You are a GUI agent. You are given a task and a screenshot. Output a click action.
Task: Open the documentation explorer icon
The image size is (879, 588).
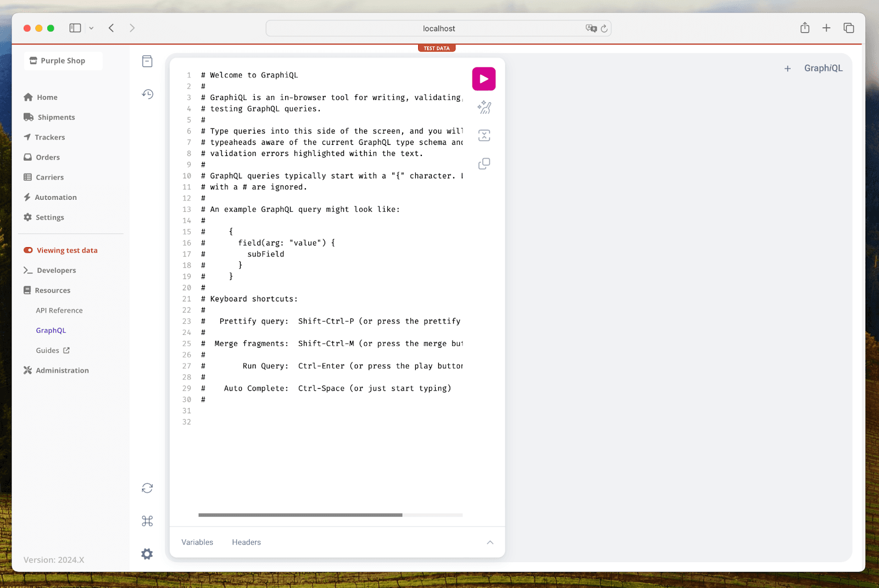[x=147, y=61]
